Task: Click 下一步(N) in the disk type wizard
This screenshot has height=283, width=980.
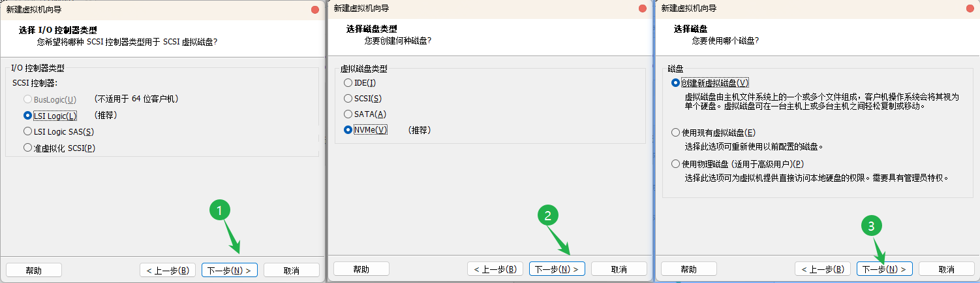Action: point(557,269)
